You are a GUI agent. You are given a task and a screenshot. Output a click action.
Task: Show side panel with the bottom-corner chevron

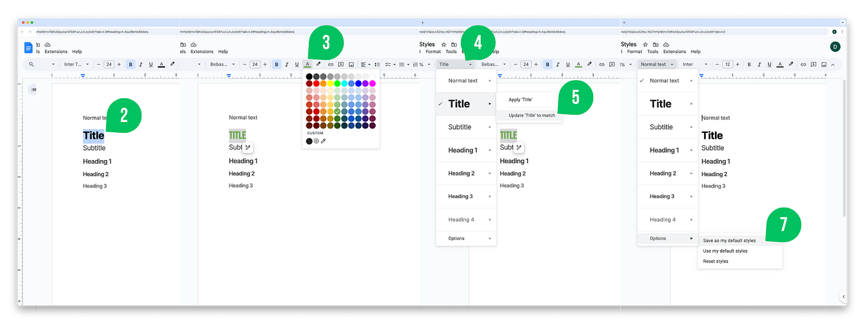click(x=844, y=296)
